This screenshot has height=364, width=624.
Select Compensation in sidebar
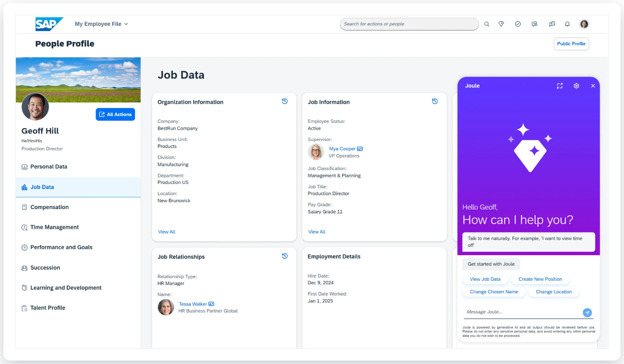(x=50, y=207)
